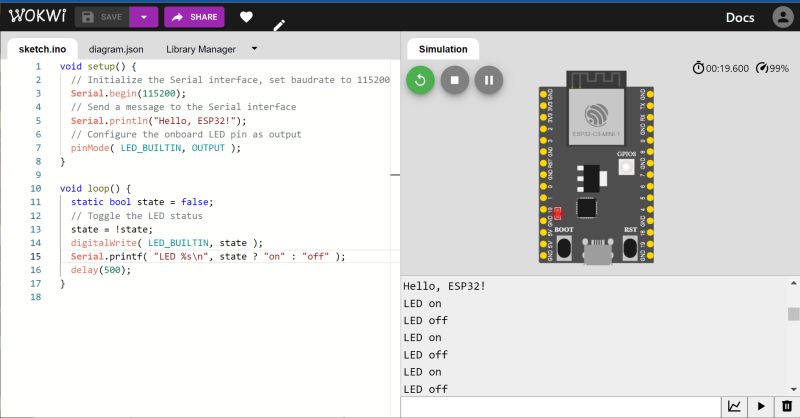800x418 pixels.
Task: Click the serial monitor input field
Action: (x=560, y=407)
